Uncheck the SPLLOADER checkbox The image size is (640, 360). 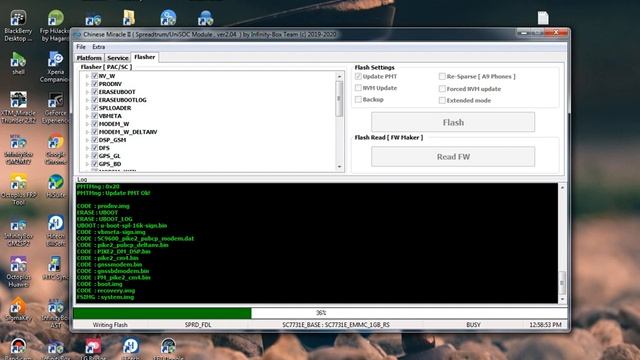95,108
